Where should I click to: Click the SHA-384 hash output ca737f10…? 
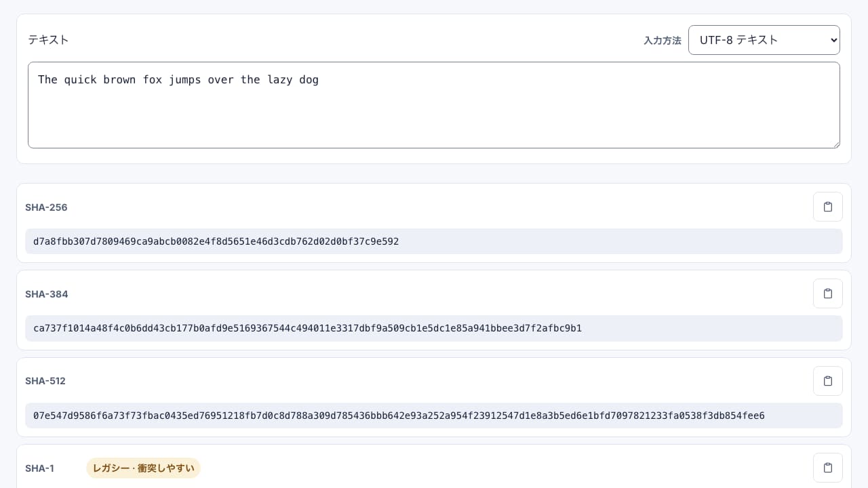tap(434, 328)
